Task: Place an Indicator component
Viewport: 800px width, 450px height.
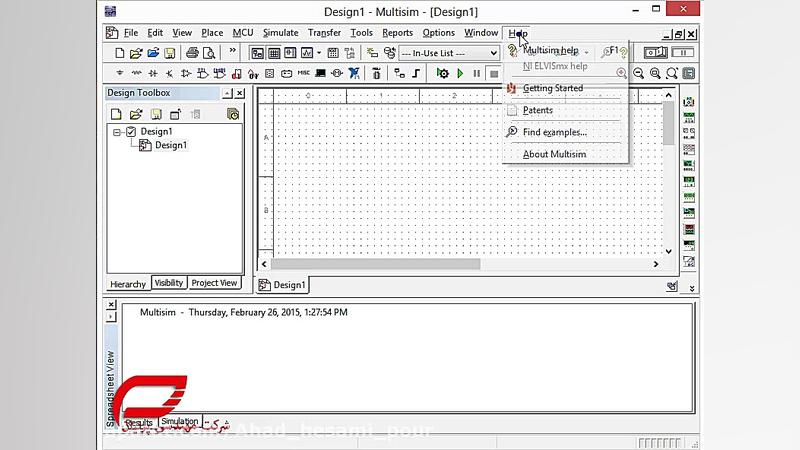Action: point(270,73)
